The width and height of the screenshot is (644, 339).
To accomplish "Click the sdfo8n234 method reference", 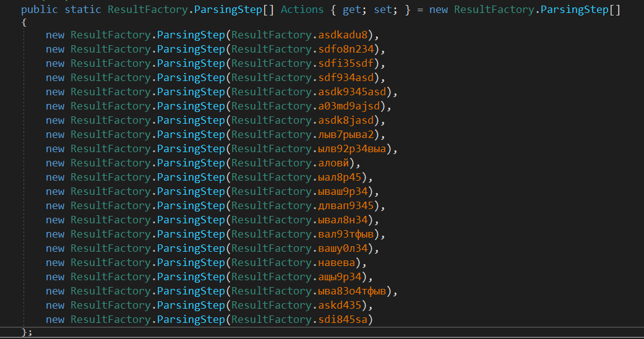I will click(344, 49).
